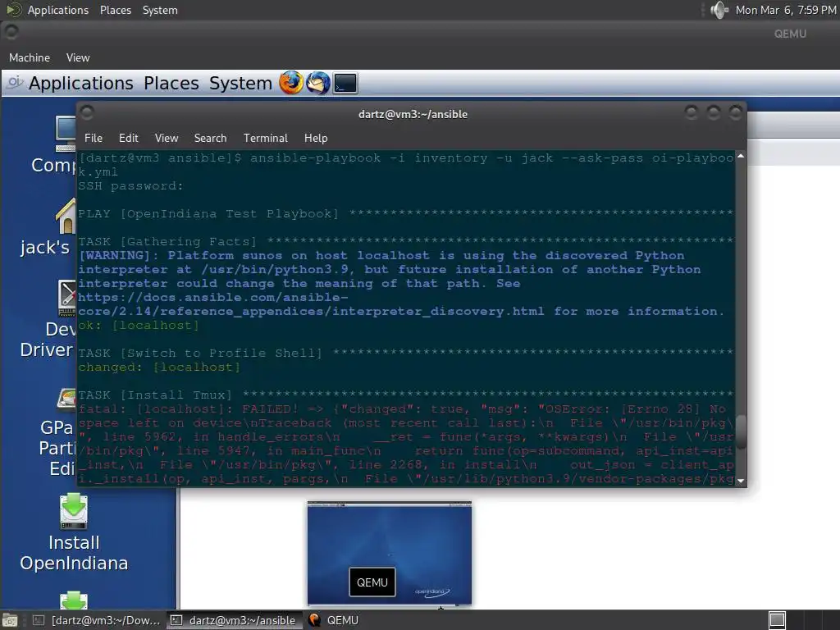Open the QEMU View menu
This screenshot has height=630, width=840.
(78, 57)
